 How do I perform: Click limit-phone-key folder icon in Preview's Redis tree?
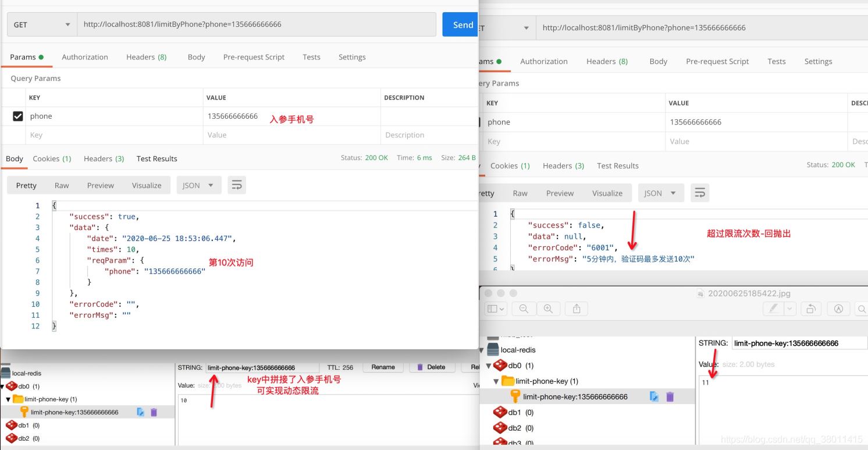coord(508,381)
